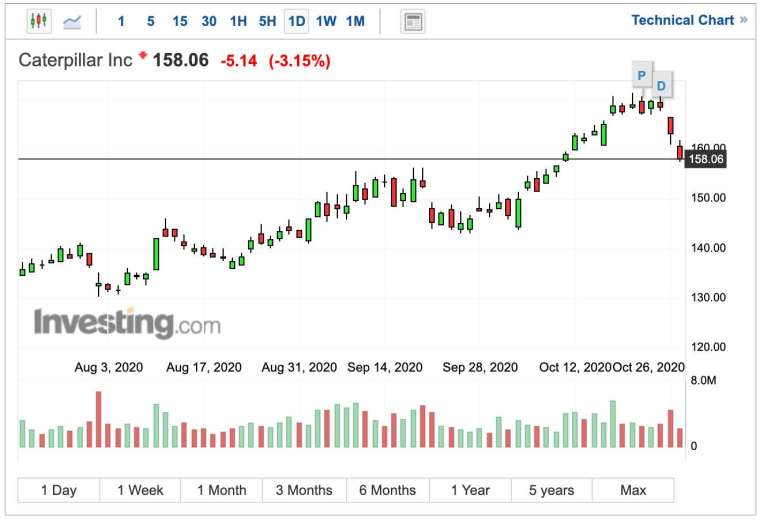760x522 pixels.
Task: Select the candlestick chart type icon
Action: (x=39, y=21)
